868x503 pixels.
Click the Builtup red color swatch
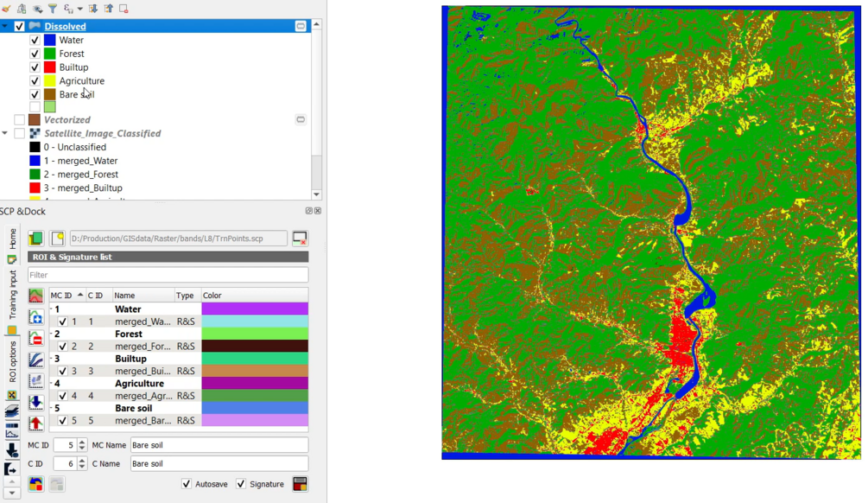[50, 67]
